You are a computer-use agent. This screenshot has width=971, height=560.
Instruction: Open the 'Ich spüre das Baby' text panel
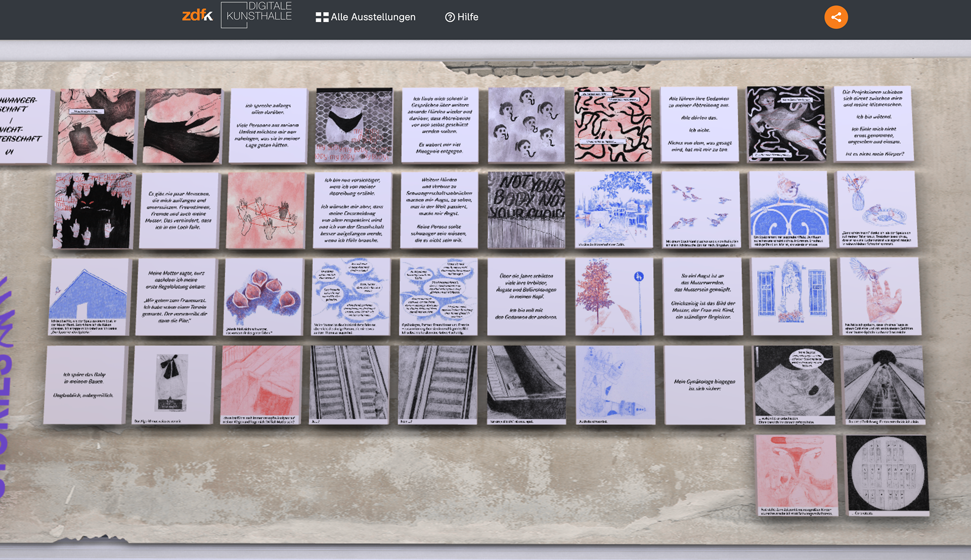tap(84, 385)
